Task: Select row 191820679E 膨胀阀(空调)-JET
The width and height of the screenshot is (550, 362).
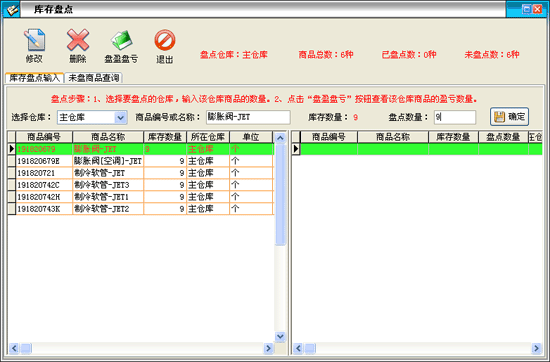Action: tap(141, 161)
